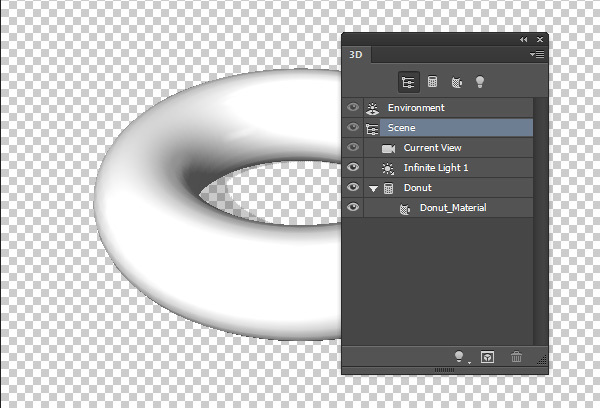Viewport: 600px width, 408px height.
Task: Click the trash delete icon
Action: tap(516, 356)
